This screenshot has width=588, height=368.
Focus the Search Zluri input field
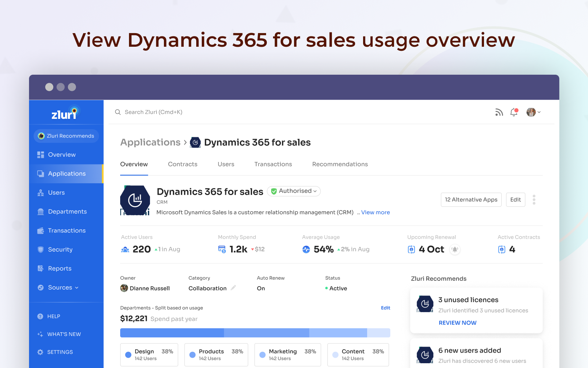(x=153, y=112)
